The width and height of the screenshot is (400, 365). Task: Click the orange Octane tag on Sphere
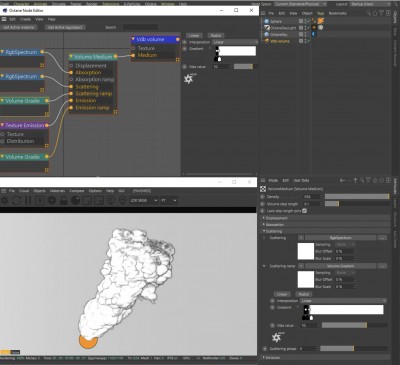tap(320, 21)
